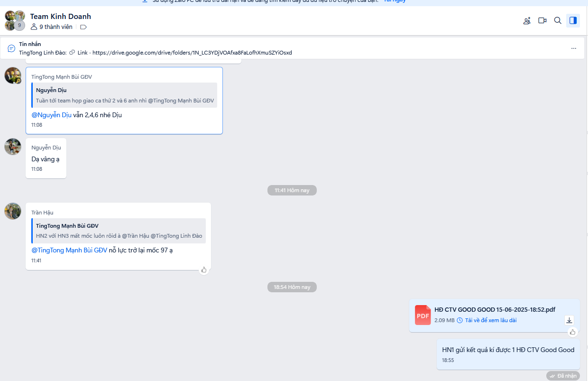Screen dimensions: 588x381
Task: Click the red PDF file icon
Action: point(423,315)
